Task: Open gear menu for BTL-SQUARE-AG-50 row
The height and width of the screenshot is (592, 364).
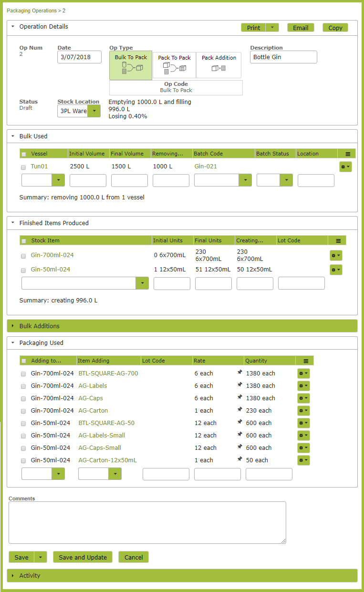Action: (303, 423)
